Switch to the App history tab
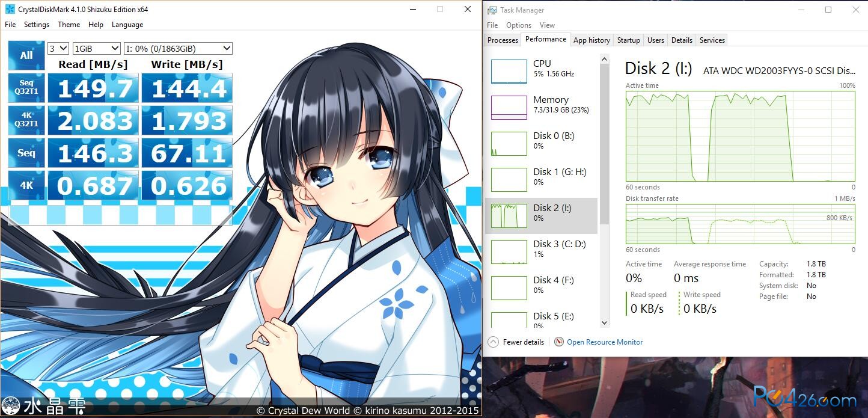The width and height of the screenshot is (868, 418). (591, 40)
